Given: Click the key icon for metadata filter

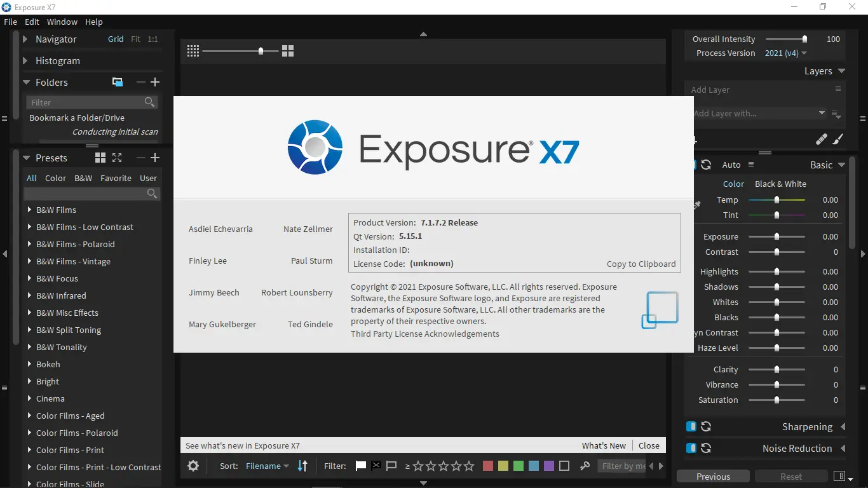Looking at the screenshot, I should 585,466.
